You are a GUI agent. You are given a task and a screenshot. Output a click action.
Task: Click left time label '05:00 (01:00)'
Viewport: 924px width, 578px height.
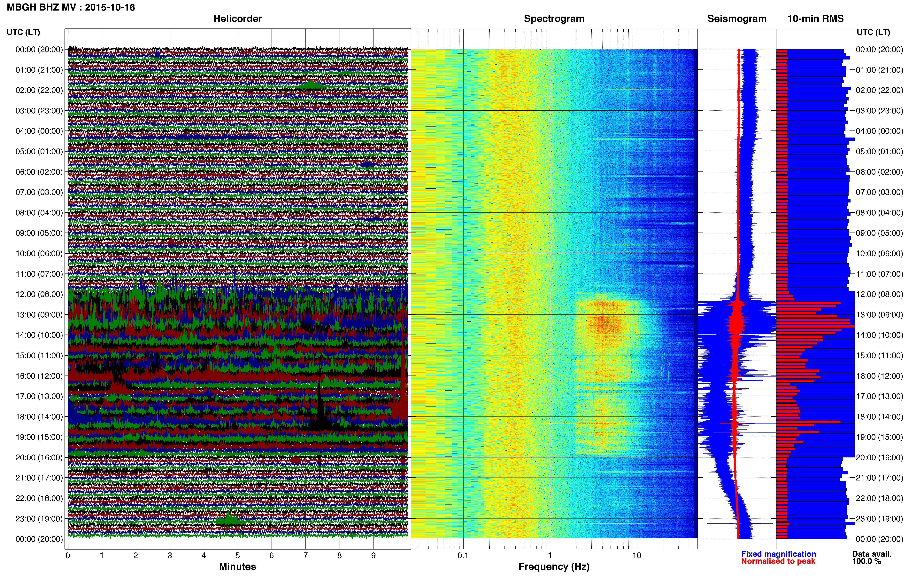(x=39, y=151)
